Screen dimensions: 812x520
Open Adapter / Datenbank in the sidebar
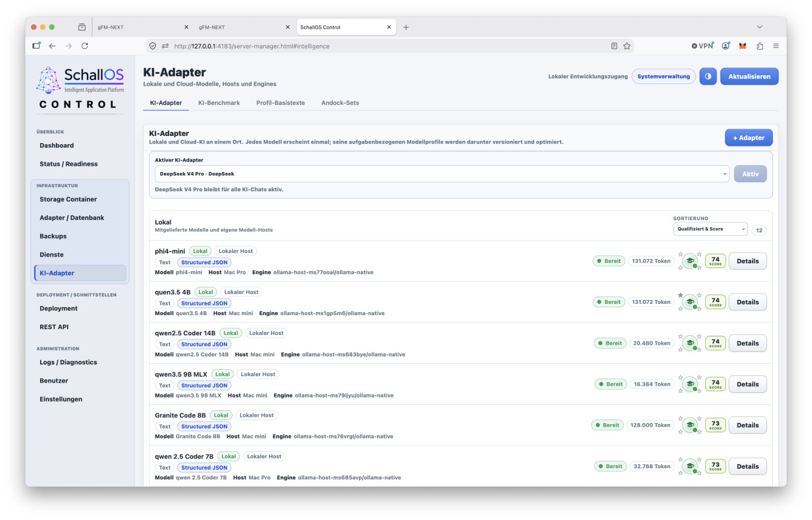click(72, 218)
